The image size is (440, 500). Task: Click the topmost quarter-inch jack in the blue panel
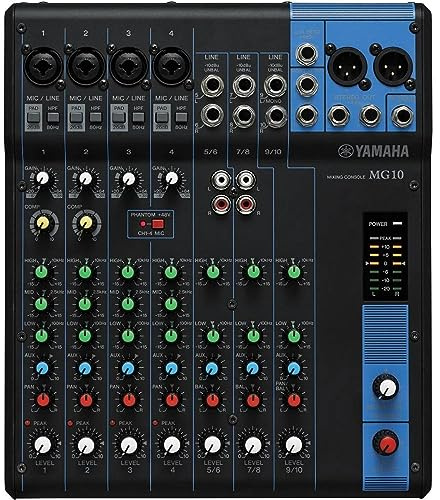click(x=306, y=55)
